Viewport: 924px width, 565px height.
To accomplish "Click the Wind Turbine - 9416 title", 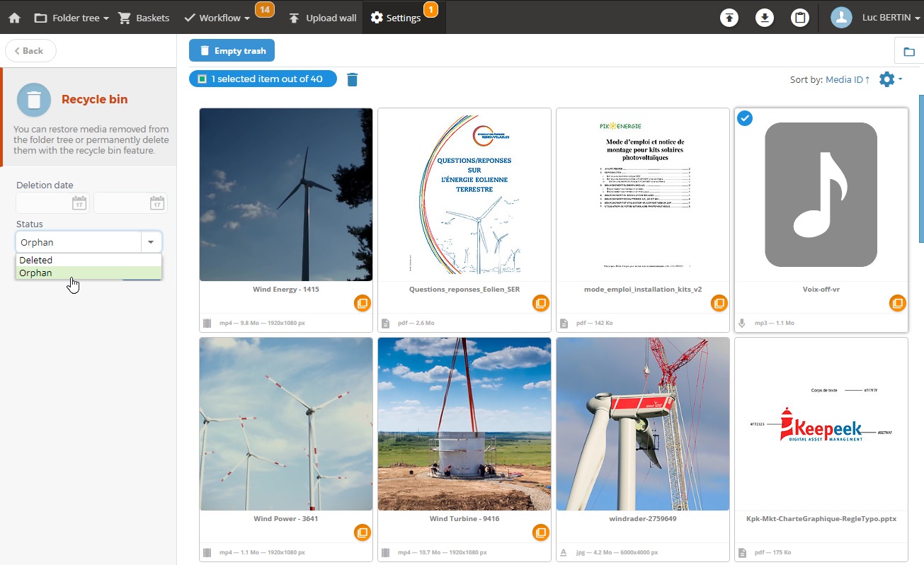I will click(x=464, y=519).
